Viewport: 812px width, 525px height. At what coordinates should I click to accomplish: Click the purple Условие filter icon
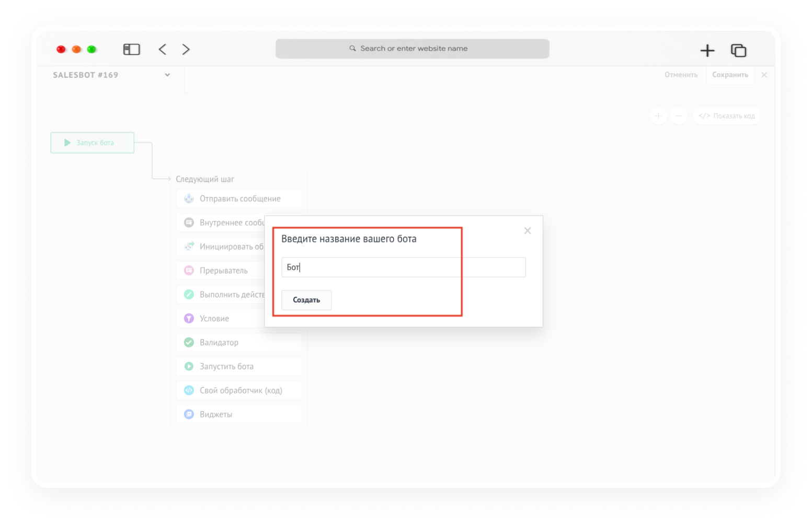(189, 319)
